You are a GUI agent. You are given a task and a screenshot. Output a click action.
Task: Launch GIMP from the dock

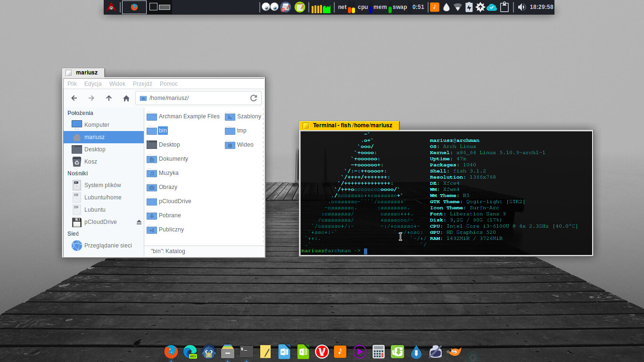pyautogui.click(x=454, y=352)
